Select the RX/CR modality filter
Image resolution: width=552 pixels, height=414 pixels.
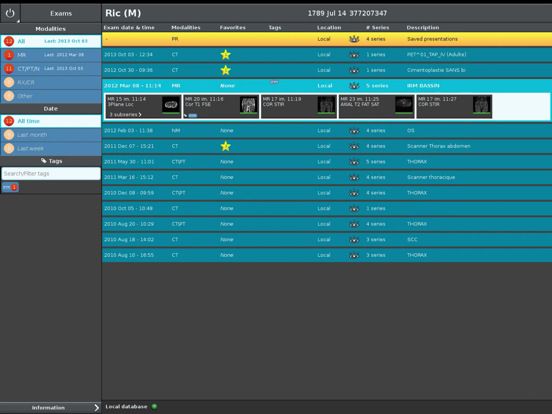coord(51,82)
